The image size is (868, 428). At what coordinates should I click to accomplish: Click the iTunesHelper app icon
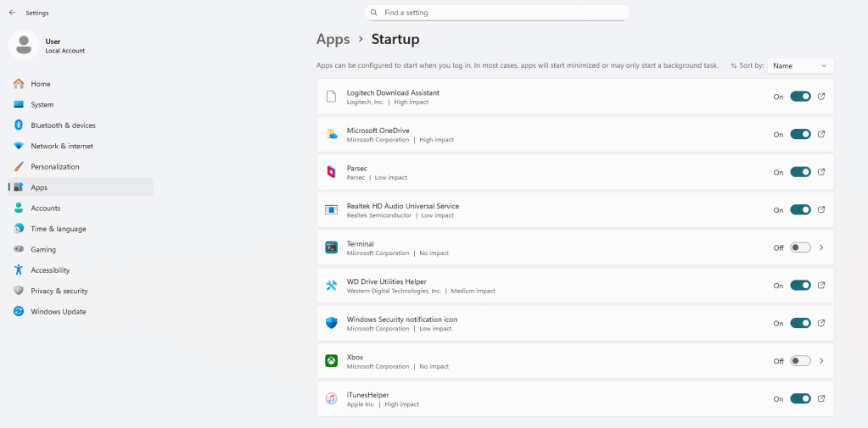click(331, 398)
